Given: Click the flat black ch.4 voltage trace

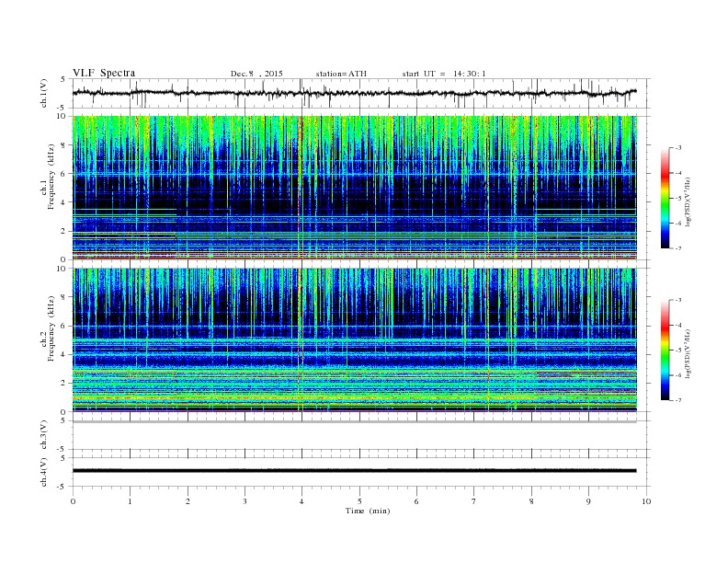Looking at the screenshot, I should (354, 471).
